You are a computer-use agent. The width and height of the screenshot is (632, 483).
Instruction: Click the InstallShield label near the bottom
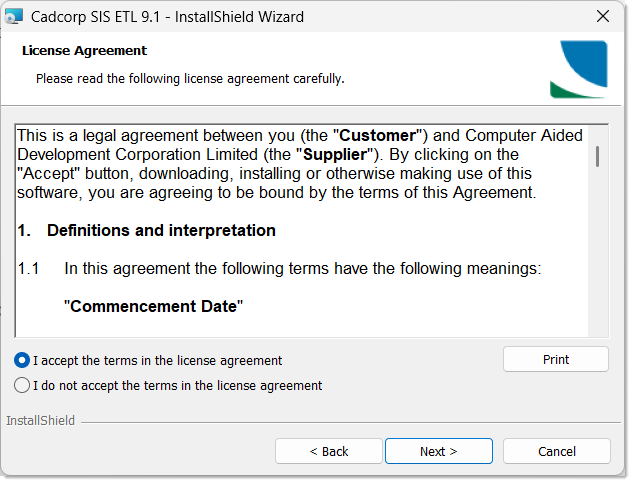pos(40,420)
